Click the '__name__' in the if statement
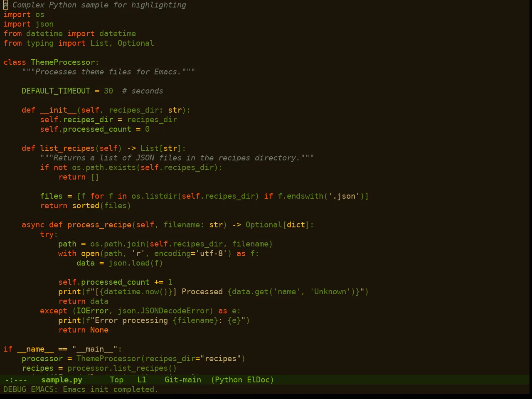 [x=35, y=349]
